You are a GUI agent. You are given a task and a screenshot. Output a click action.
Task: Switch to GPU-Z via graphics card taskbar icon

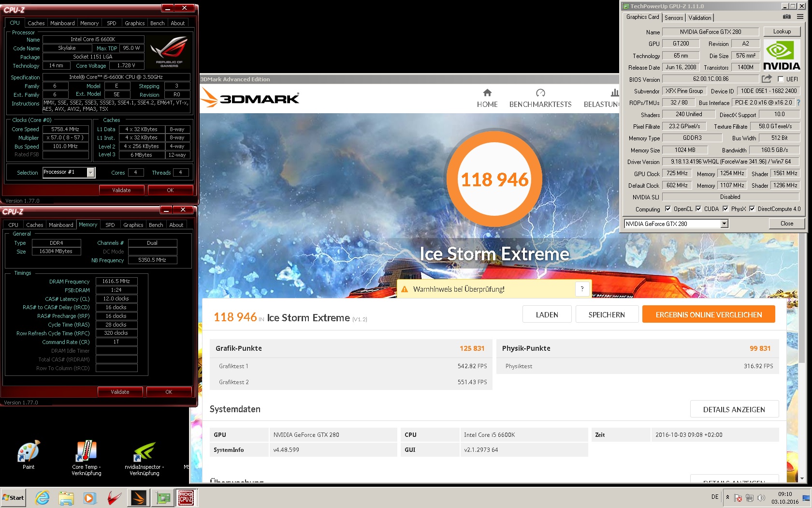pos(162,498)
